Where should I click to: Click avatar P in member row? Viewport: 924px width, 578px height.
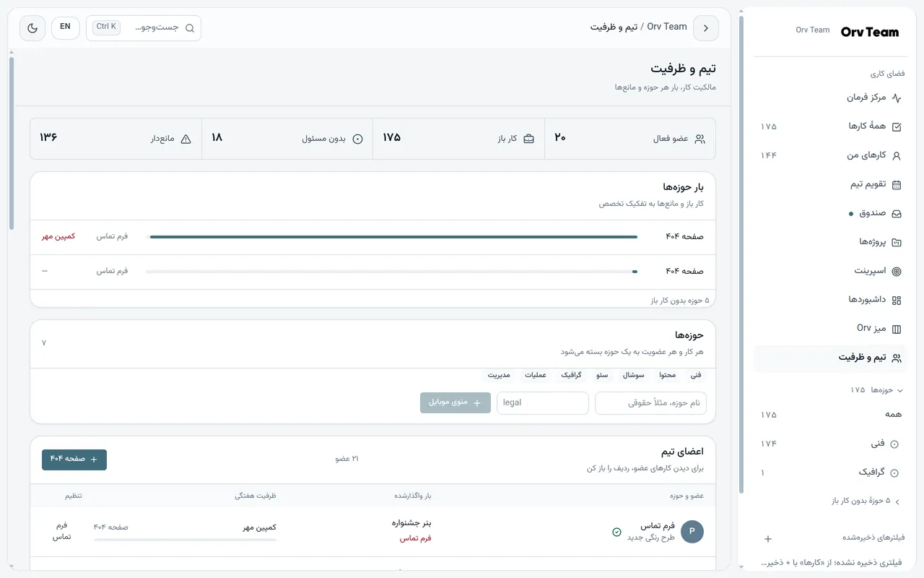point(692,532)
